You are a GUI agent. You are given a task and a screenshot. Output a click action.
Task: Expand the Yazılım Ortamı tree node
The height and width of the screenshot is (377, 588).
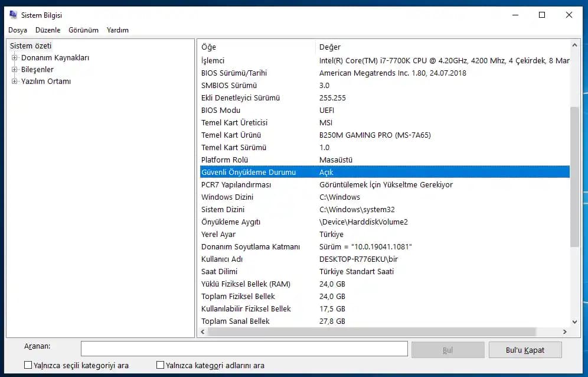pyautogui.click(x=15, y=82)
